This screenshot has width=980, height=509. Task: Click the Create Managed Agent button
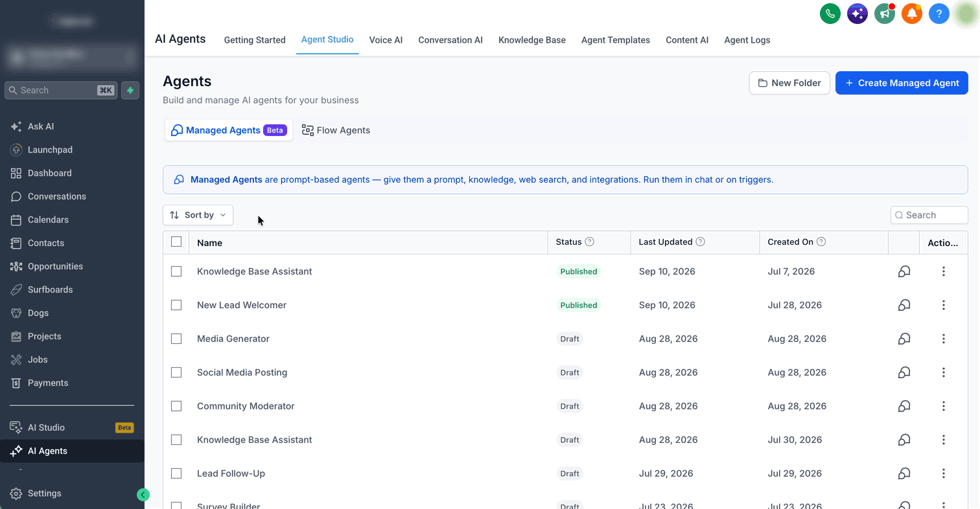tap(902, 83)
